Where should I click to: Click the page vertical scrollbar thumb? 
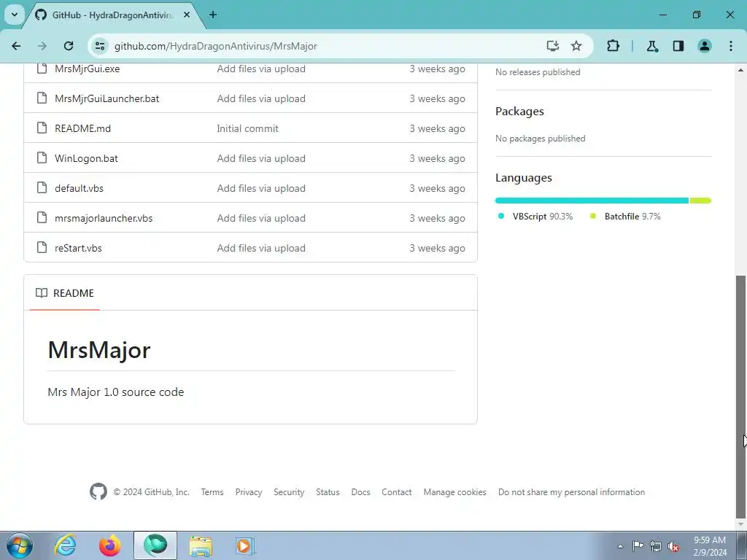(x=741, y=396)
